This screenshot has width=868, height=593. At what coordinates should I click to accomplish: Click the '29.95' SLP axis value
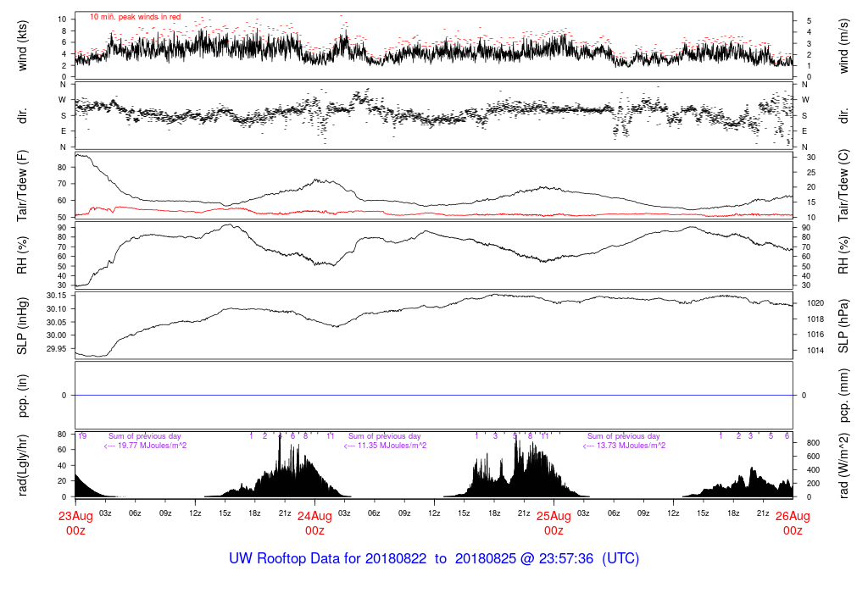[x=57, y=348]
